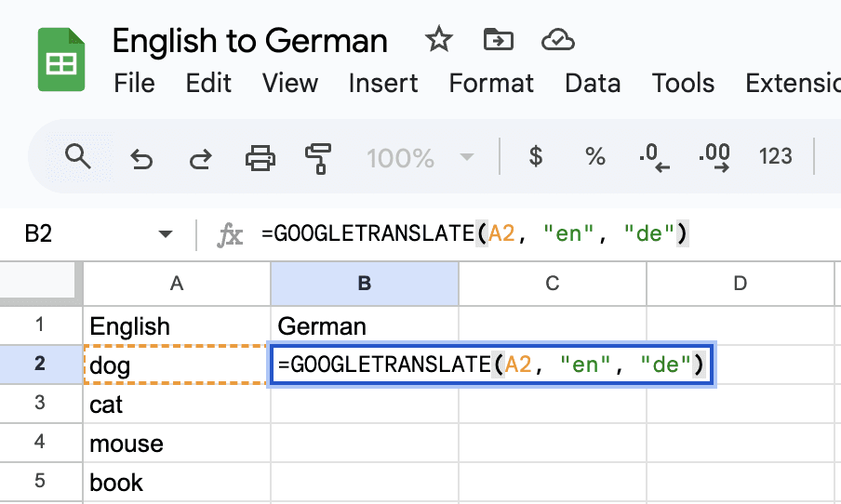Open the 100% zoom dropdown
Screen dimensions: 841x504
pyautogui.click(x=420, y=157)
